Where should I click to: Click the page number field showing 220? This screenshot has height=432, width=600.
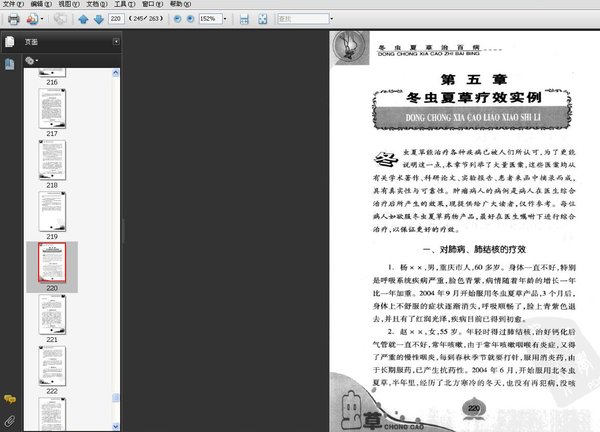click(116, 18)
